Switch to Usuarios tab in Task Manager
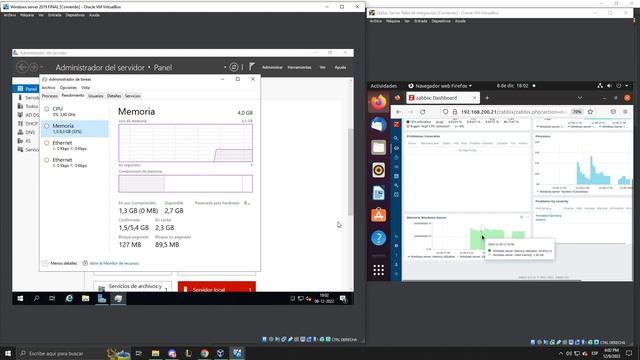 (96, 96)
